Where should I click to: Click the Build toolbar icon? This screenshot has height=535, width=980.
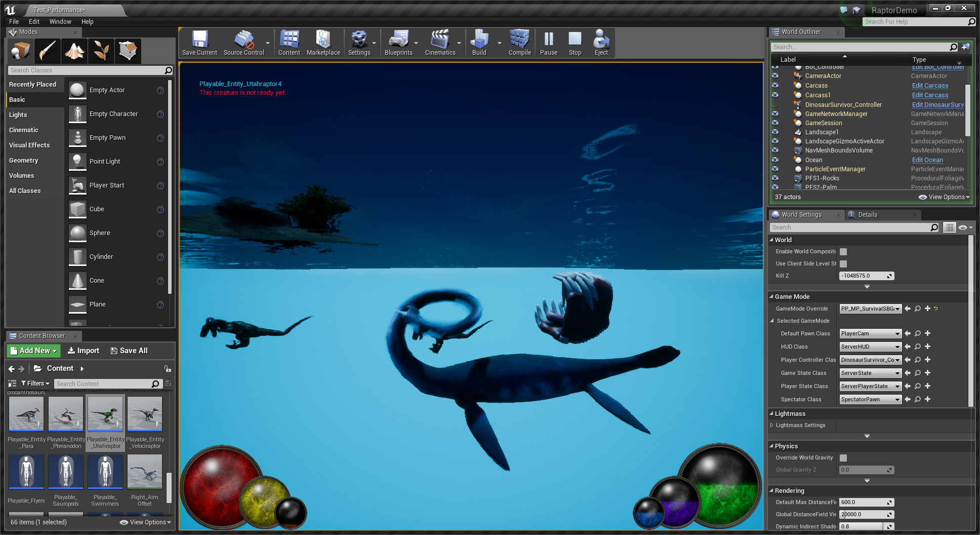(x=479, y=43)
